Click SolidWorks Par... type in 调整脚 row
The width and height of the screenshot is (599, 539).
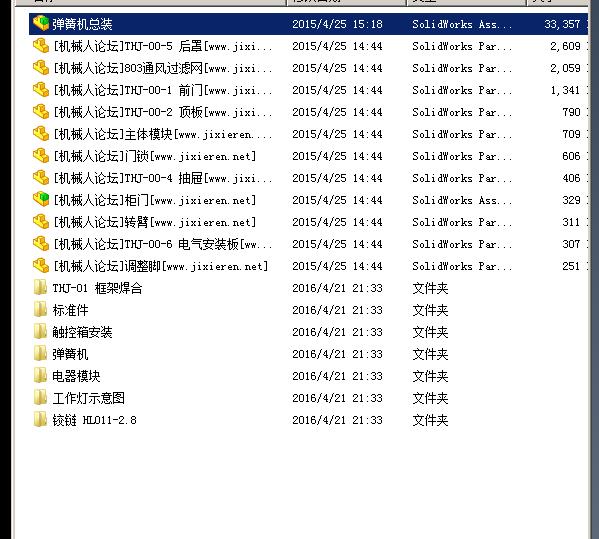[462, 266]
